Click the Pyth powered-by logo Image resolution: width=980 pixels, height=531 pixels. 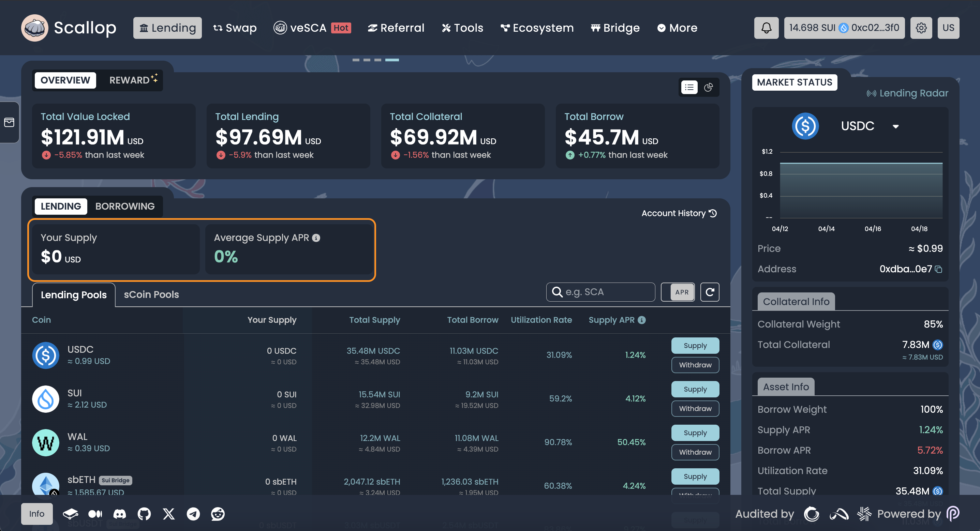[953, 514]
